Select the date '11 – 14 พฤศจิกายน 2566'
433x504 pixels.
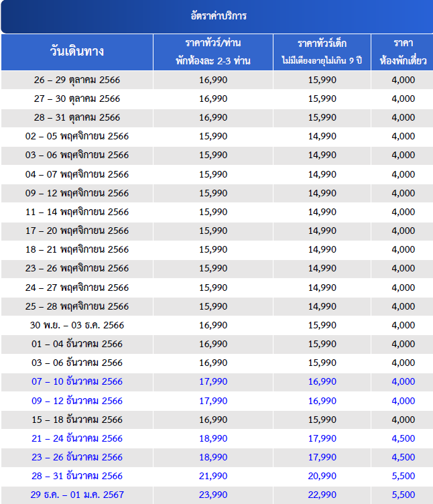(77, 212)
